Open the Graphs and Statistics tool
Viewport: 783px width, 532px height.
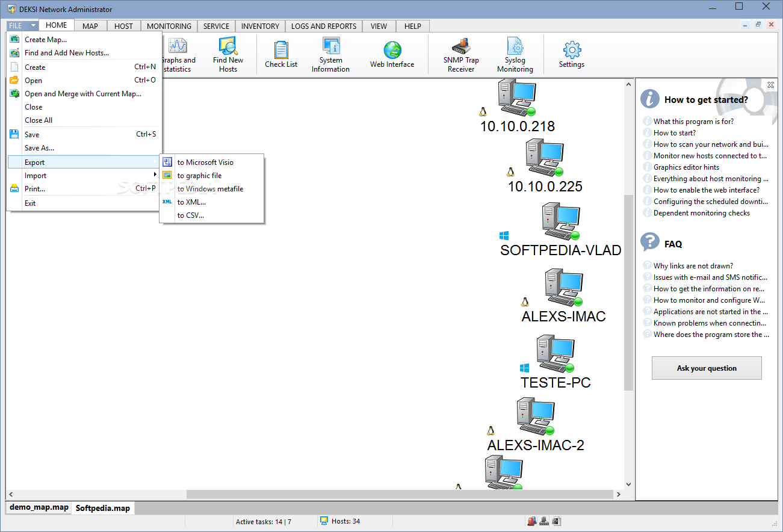(x=178, y=55)
